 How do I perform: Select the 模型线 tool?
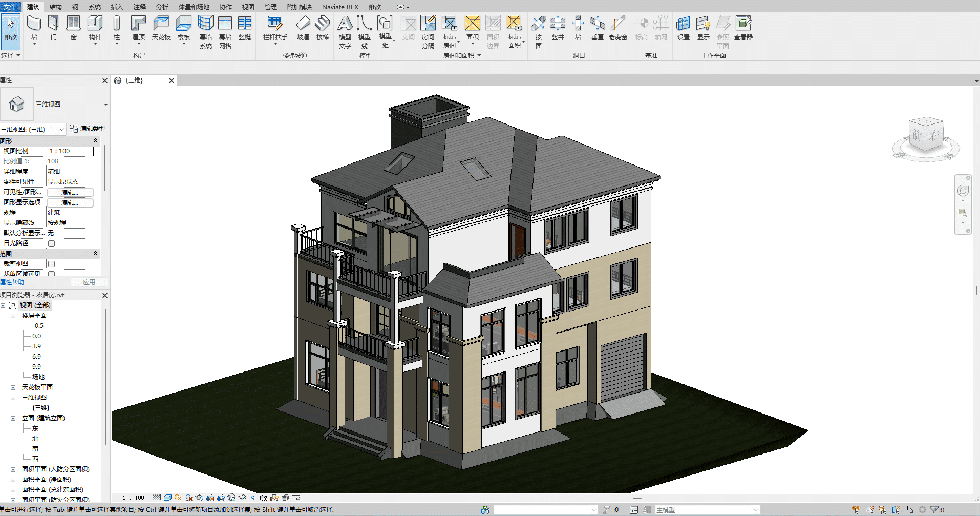click(365, 32)
